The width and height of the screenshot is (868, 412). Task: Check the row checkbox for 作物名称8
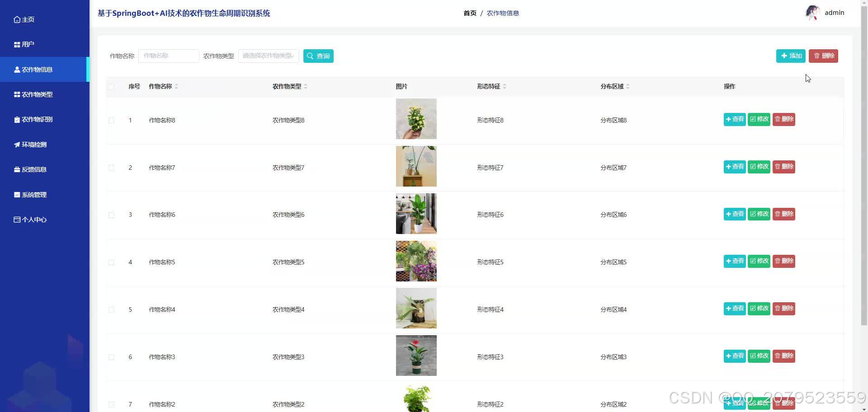point(111,120)
